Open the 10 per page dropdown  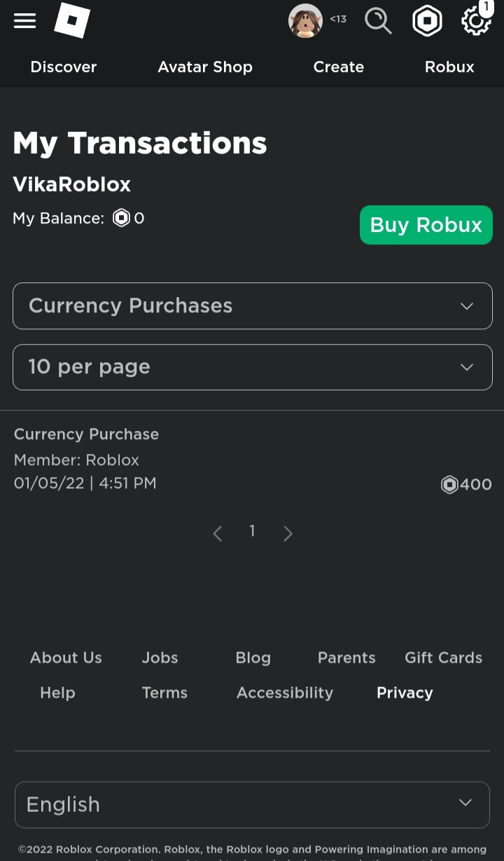tap(252, 367)
